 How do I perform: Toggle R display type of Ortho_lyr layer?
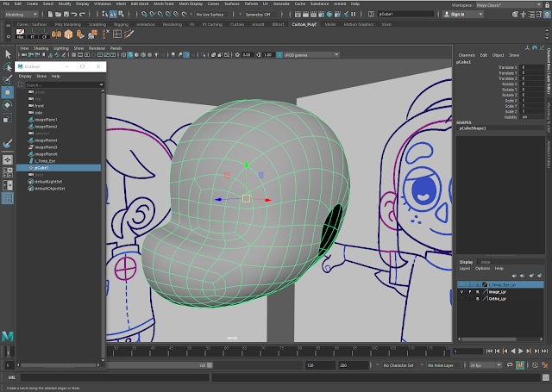tap(477, 298)
